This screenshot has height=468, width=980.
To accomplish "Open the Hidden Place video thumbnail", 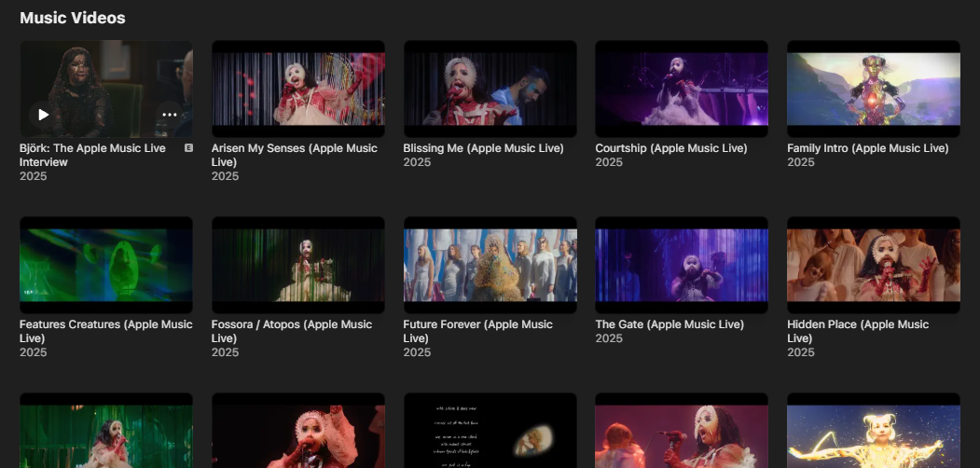I will point(873,265).
